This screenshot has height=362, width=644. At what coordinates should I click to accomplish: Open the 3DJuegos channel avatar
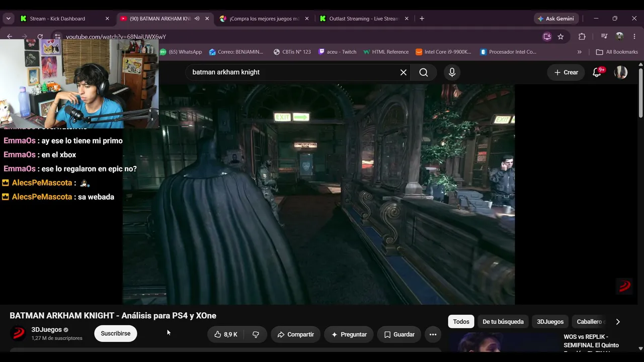click(18, 334)
